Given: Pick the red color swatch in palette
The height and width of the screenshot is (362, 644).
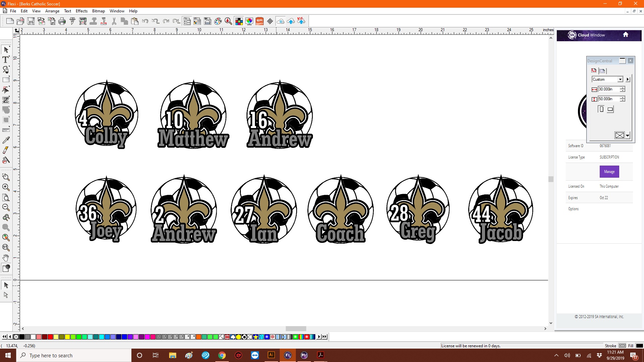Looking at the screenshot, I should point(50,337).
